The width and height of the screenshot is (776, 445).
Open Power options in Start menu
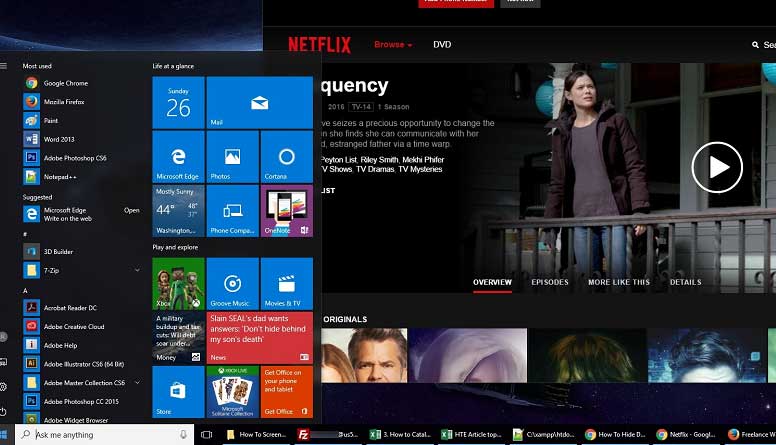(x=3, y=411)
